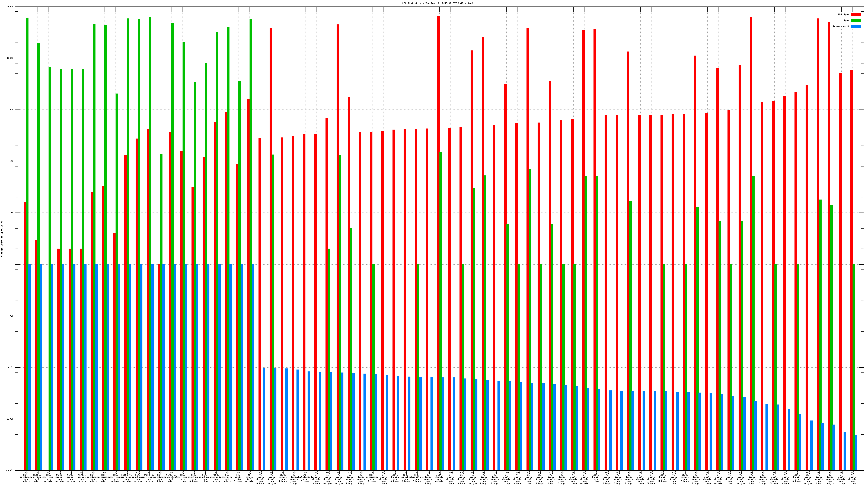Image resolution: width=868 pixels, height=488 pixels.
Task: Click the 100000 y-axis tick label
Action: (x=10, y=7)
